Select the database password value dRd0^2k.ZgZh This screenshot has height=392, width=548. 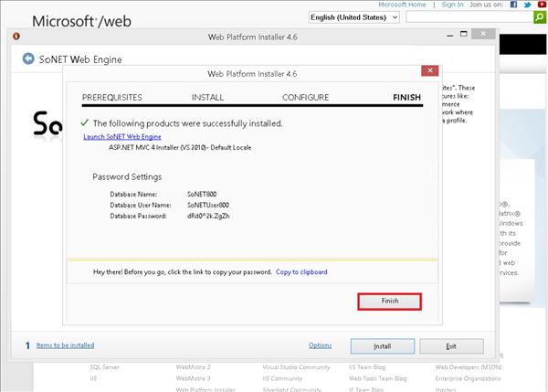click(208, 217)
